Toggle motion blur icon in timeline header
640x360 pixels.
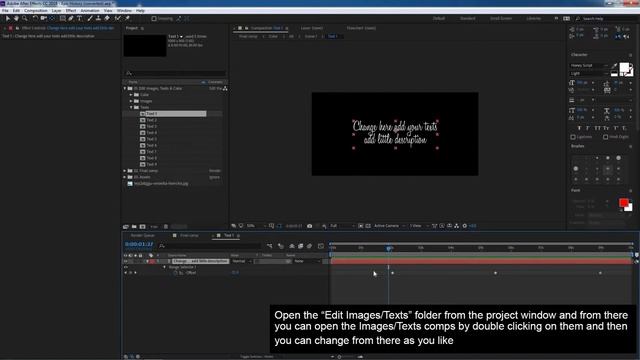tap(309, 246)
